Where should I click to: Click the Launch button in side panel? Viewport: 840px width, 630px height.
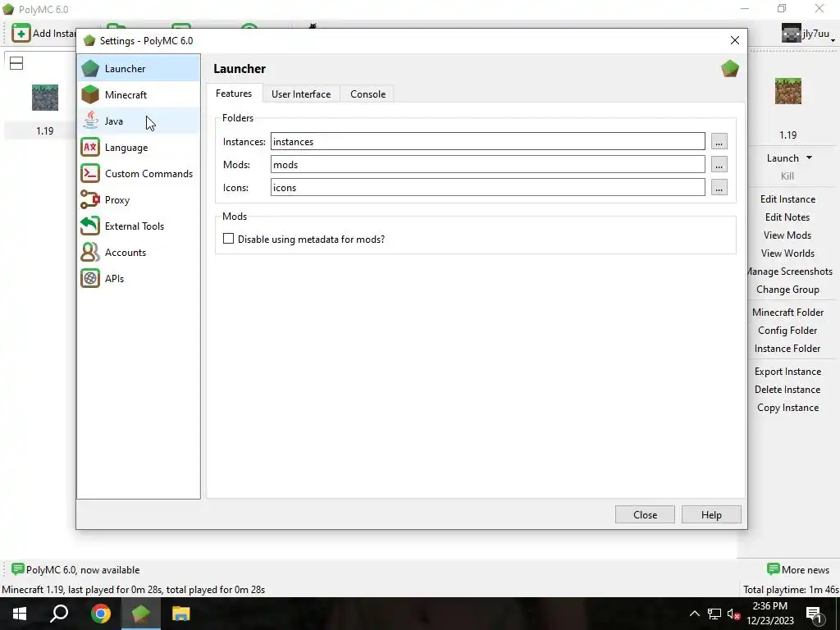pos(783,158)
